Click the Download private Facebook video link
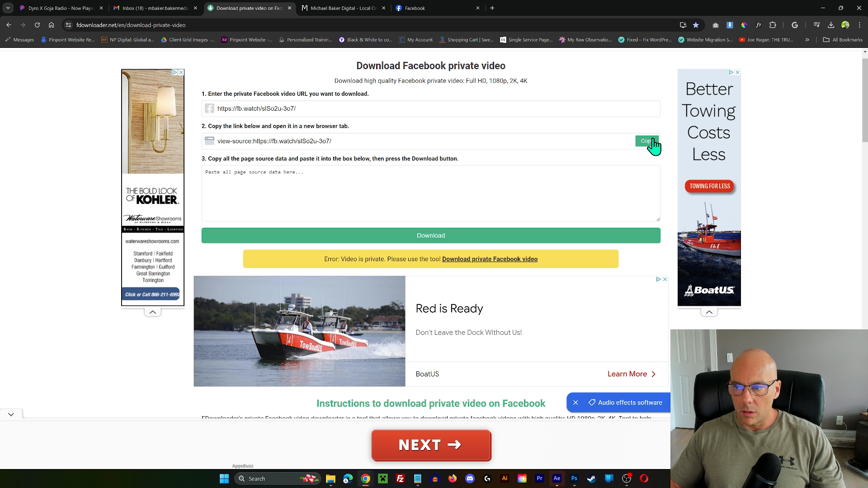868x488 pixels. point(490,258)
